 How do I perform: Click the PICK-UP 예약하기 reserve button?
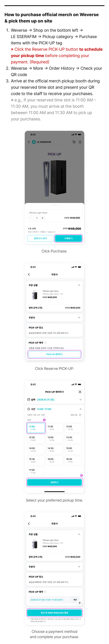(x=54, y=354)
